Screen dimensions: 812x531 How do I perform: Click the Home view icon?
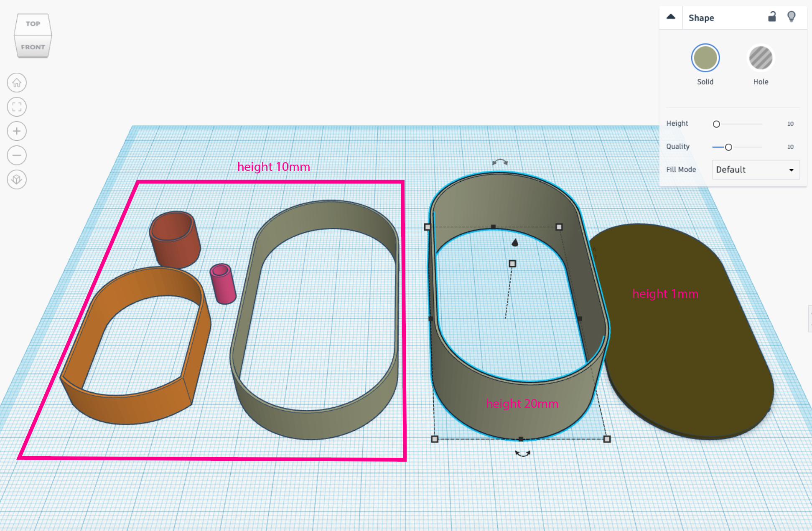(17, 83)
